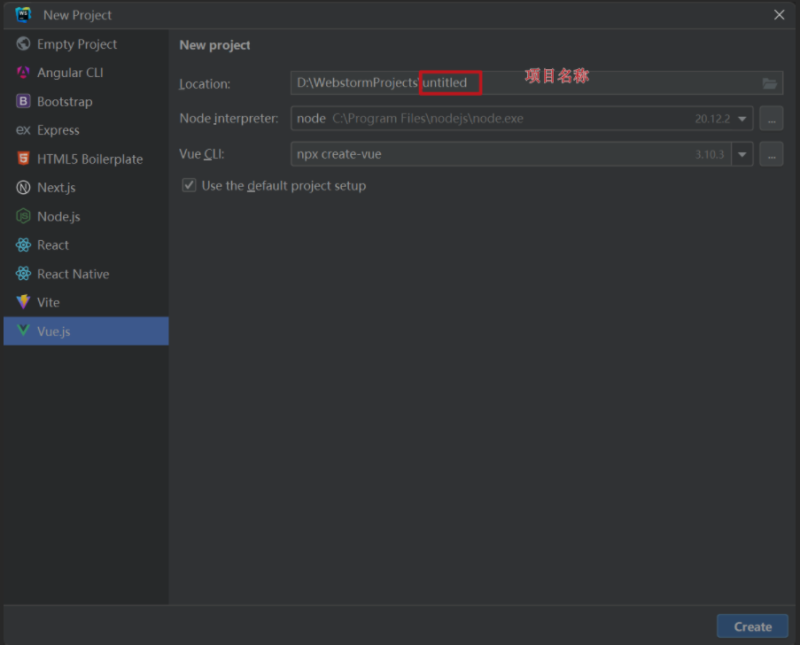Image resolution: width=800 pixels, height=645 pixels.
Task: Expand the Node interpreter dropdown arrow
Action: tap(742, 119)
